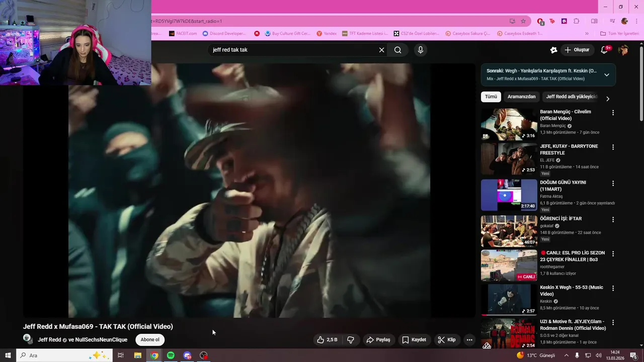Open Spotify from taskbar
This screenshot has height=362, width=644.
pos(171,355)
